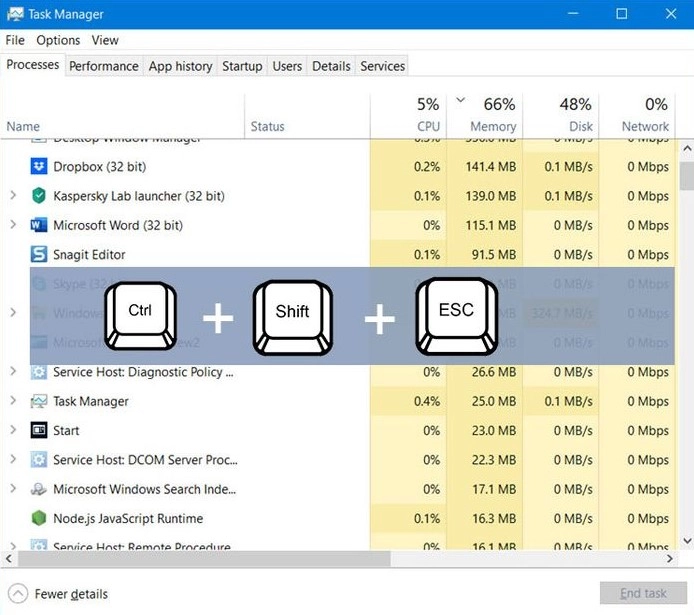The width and height of the screenshot is (694, 615).
Task: Expand the Task Manager process row
Action: 13,401
